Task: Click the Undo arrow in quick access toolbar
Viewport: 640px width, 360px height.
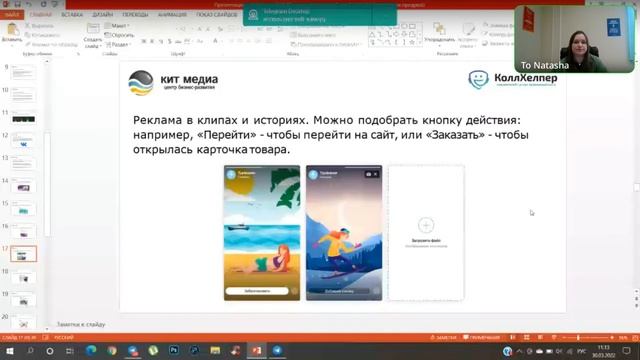Action: [x=29, y=4]
